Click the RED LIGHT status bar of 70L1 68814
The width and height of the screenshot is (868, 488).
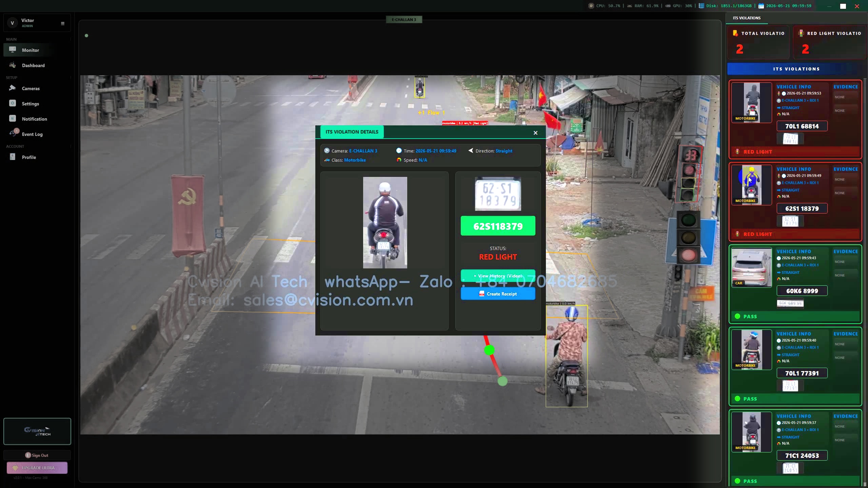pyautogui.click(x=795, y=152)
